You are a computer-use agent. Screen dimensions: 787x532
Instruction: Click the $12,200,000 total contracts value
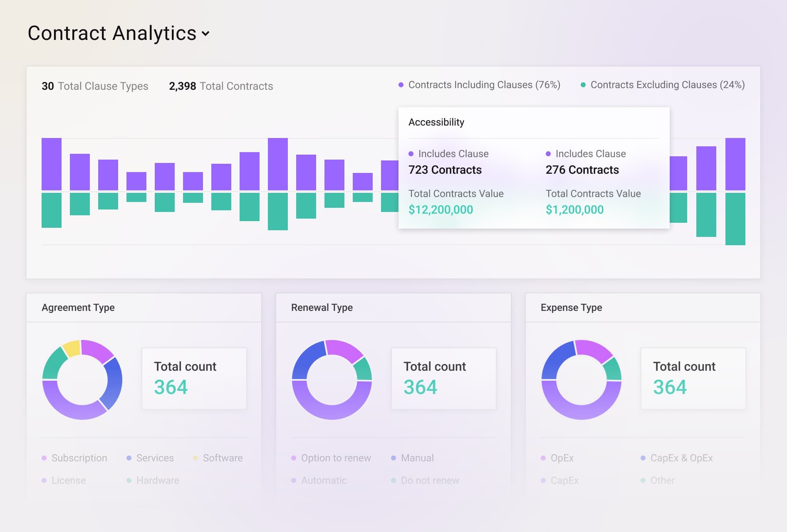pyautogui.click(x=441, y=209)
